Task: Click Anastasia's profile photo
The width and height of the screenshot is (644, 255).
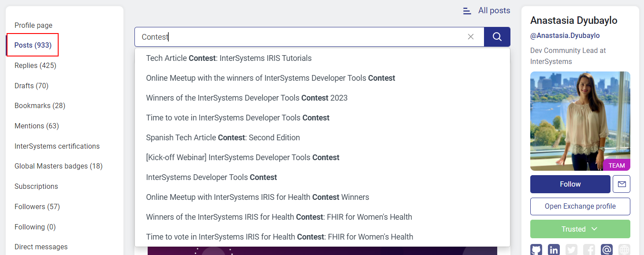Action: 580,121
